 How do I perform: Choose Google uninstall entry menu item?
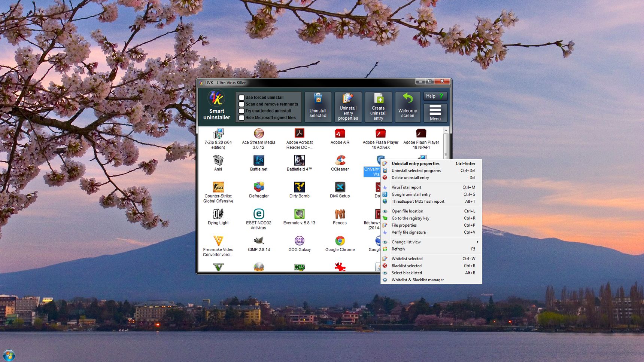coord(431,194)
